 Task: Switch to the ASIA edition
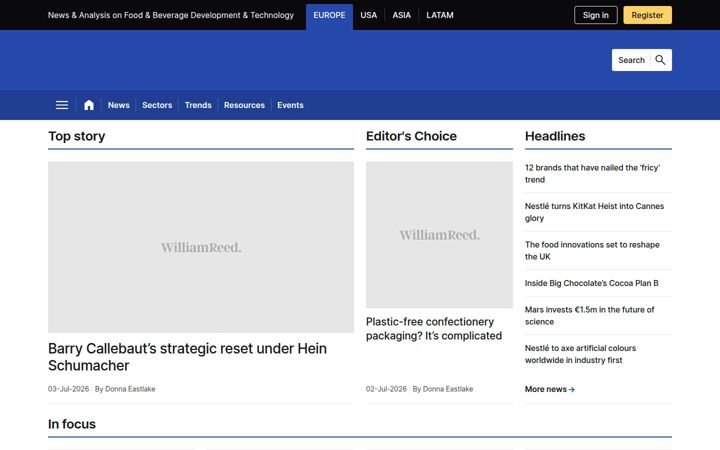[x=401, y=15]
